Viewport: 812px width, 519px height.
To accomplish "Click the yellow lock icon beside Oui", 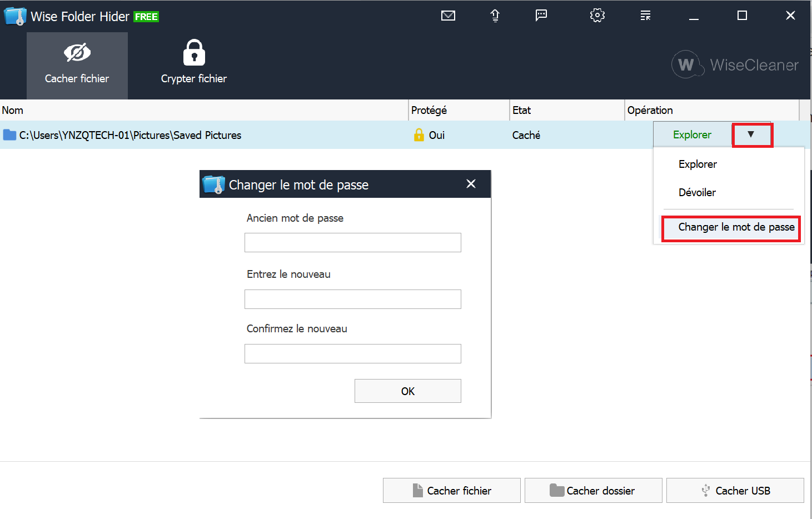I will (x=419, y=135).
